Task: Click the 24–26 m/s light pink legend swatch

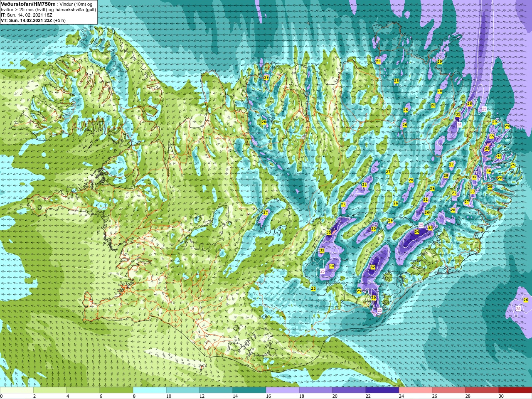Action: click(x=416, y=390)
